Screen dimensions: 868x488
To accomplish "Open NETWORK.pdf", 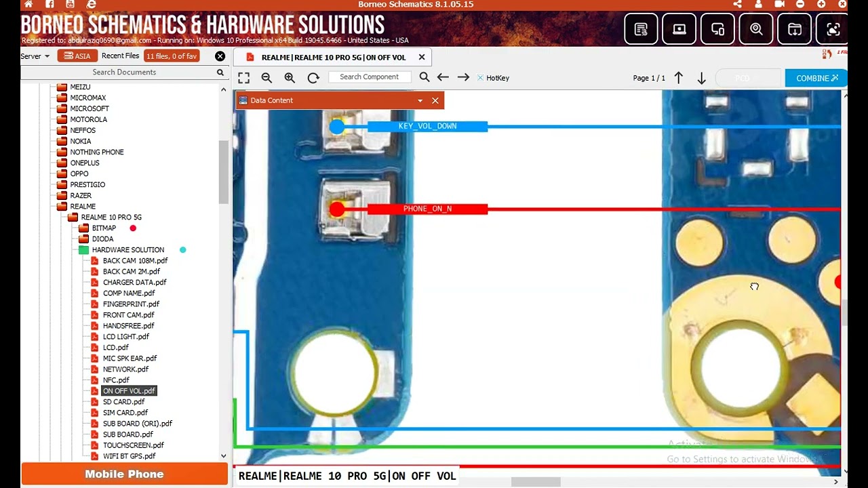I will pyautogui.click(x=125, y=369).
